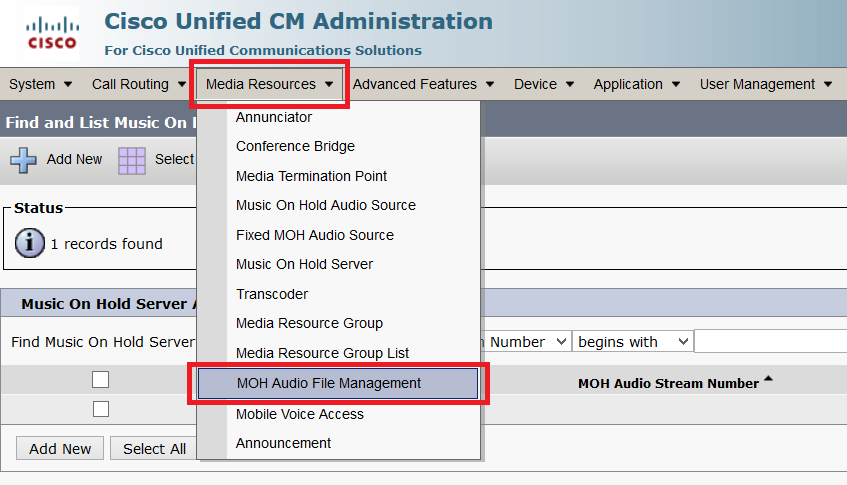Click the bottom Select All button
Viewport: 847px width, 485px height.
click(154, 449)
